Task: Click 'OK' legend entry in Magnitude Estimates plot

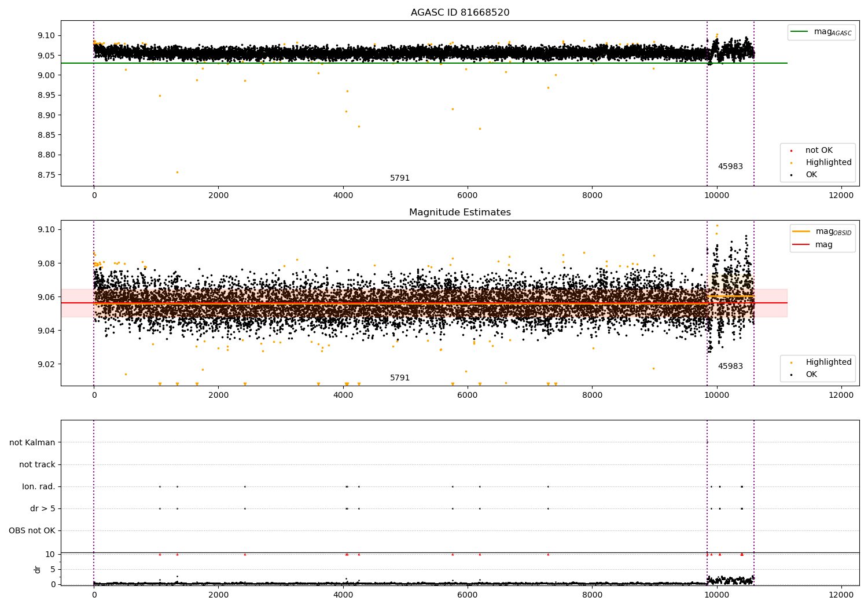Action: coord(804,375)
